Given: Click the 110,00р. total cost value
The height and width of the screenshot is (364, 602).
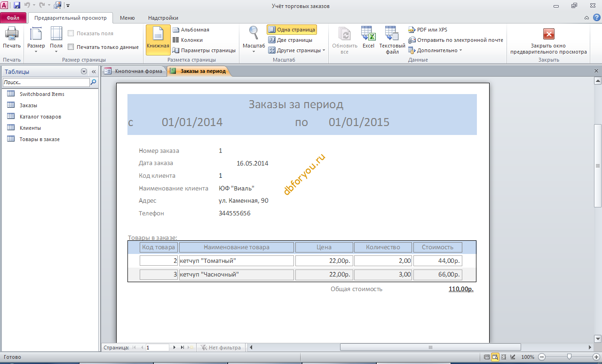Looking at the screenshot, I should (x=461, y=289).
